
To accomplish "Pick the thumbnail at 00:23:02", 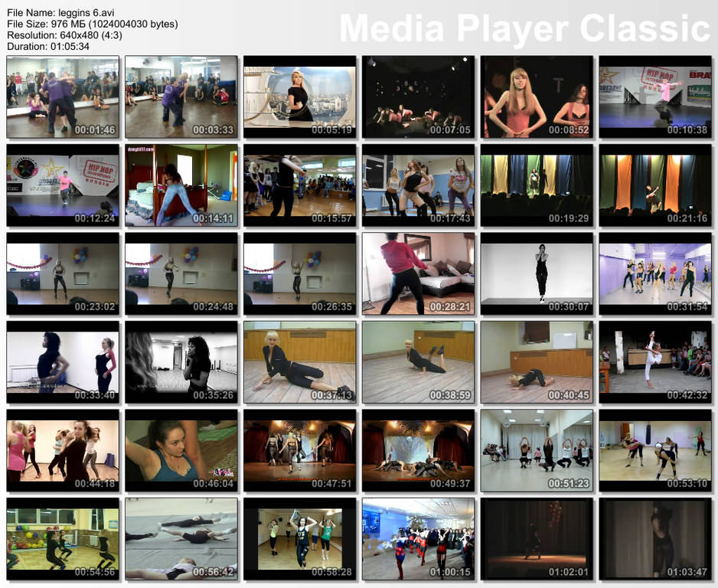I will point(63,273).
